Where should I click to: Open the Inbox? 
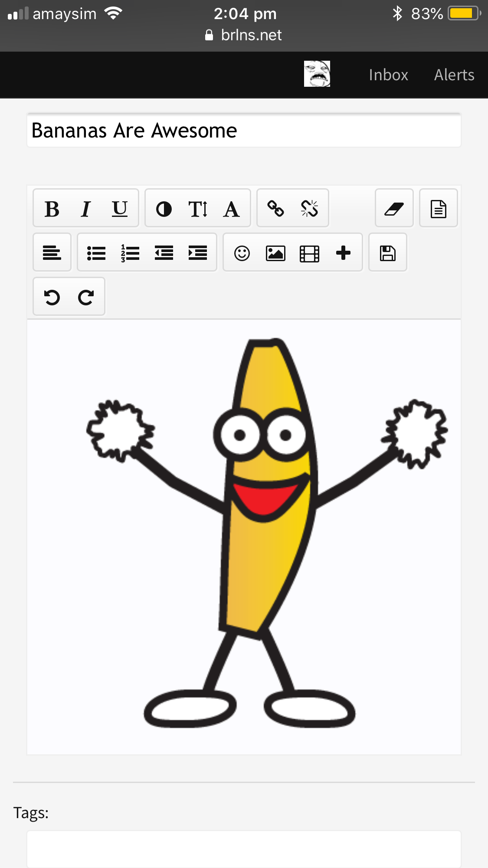pyautogui.click(x=389, y=75)
